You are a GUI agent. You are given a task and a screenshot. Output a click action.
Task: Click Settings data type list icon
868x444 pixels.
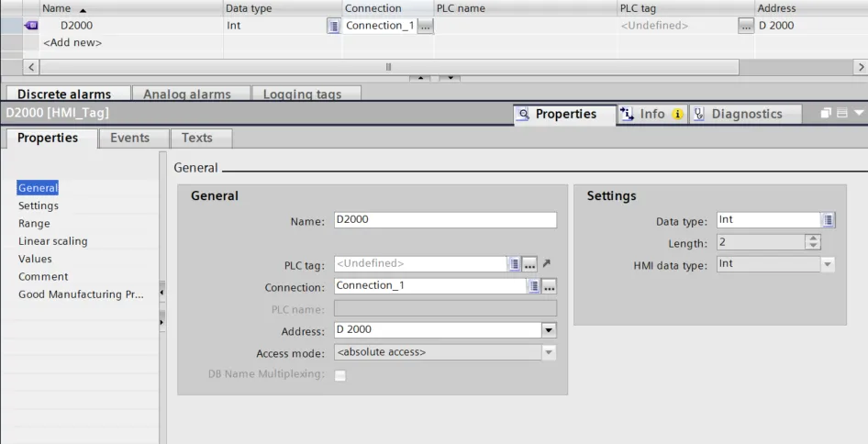(828, 220)
